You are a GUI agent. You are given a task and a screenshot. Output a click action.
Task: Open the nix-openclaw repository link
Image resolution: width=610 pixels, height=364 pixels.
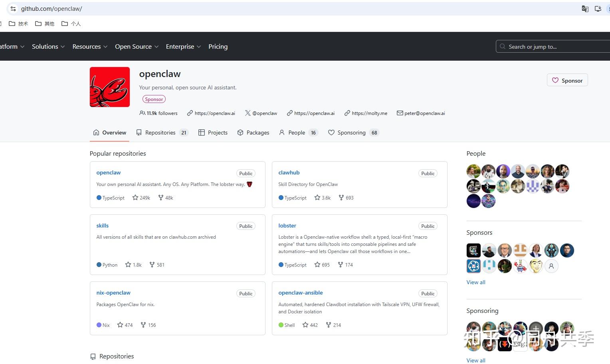point(113,293)
